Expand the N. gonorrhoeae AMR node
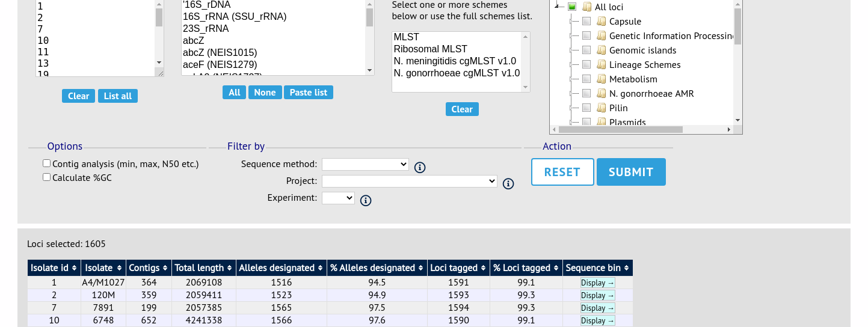This screenshot has width=868, height=327. pyautogui.click(x=572, y=94)
